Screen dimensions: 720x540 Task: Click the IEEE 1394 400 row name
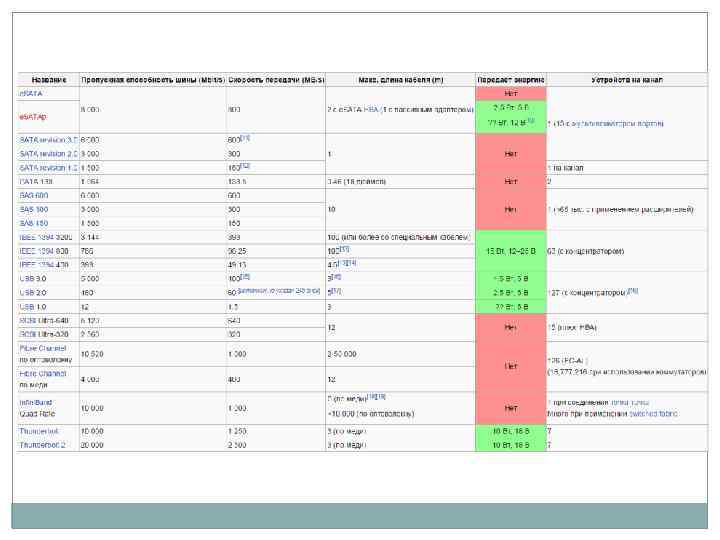[44, 265]
